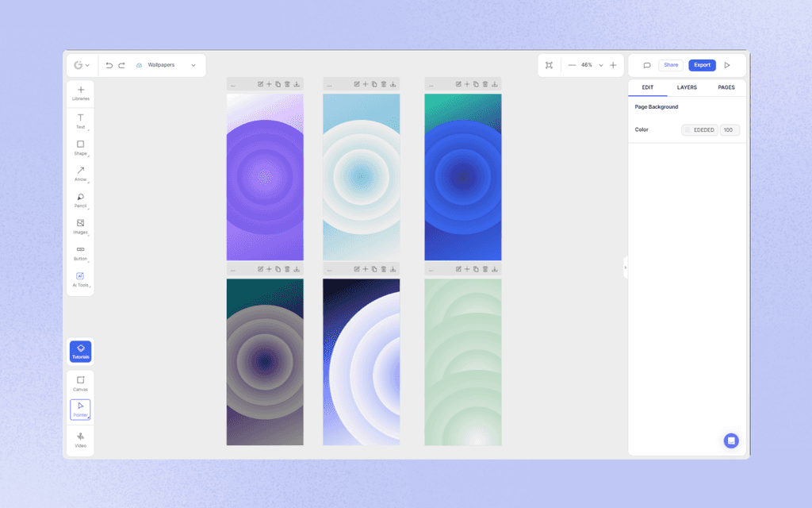
Task: Open the Images tool
Action: point(80,225)
